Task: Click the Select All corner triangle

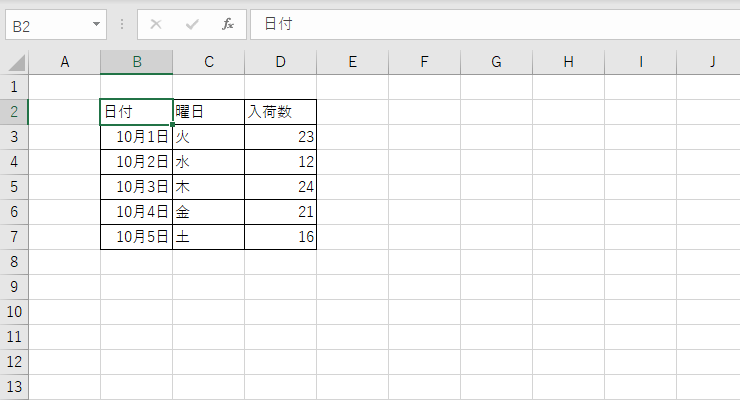Action: (17, 62)
